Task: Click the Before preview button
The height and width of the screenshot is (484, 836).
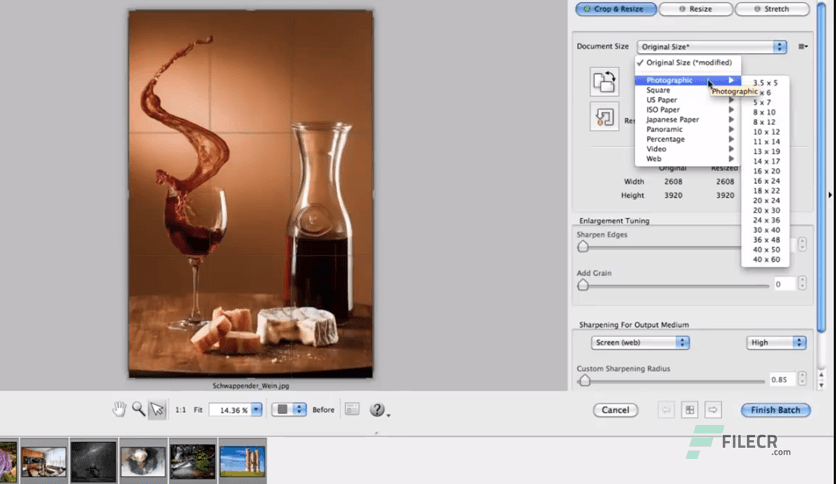Action: 323,410
